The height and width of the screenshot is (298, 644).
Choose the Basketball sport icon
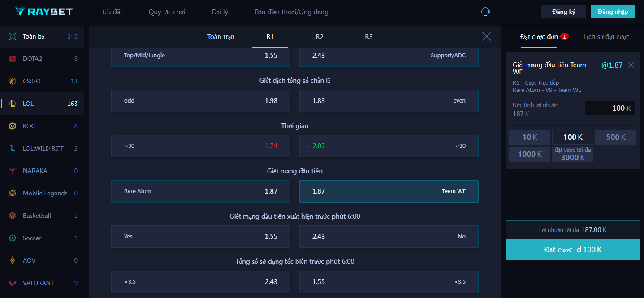[13, 216]
